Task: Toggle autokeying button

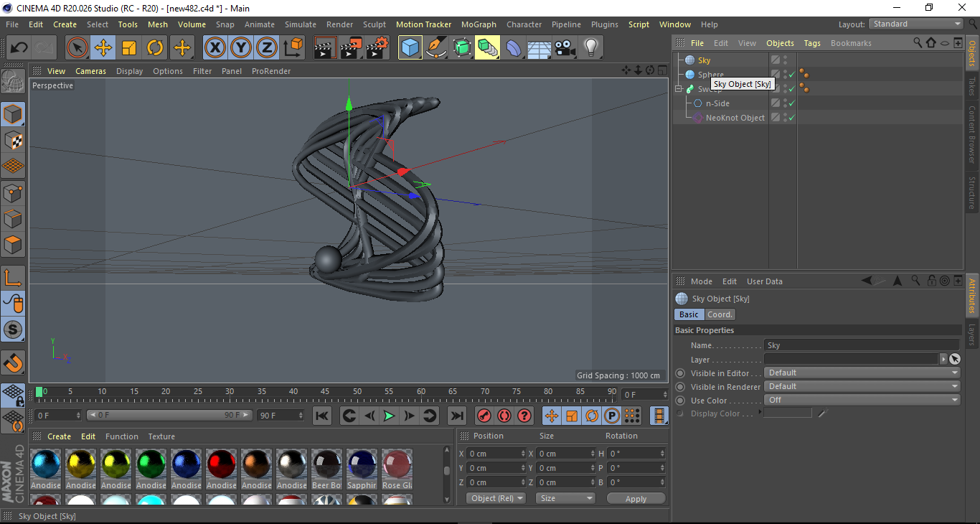Action: point(504,416)
